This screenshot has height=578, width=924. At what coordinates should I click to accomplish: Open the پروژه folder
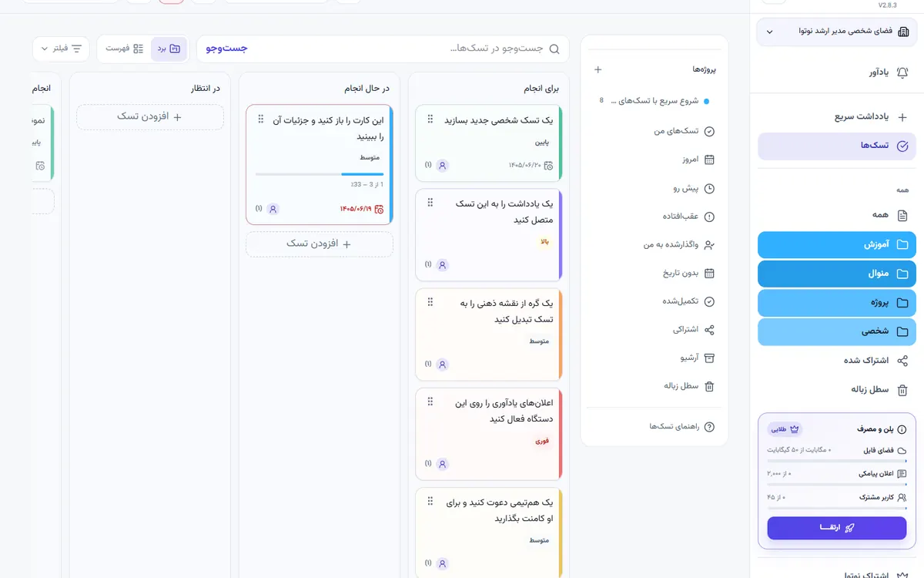point(837,303)
